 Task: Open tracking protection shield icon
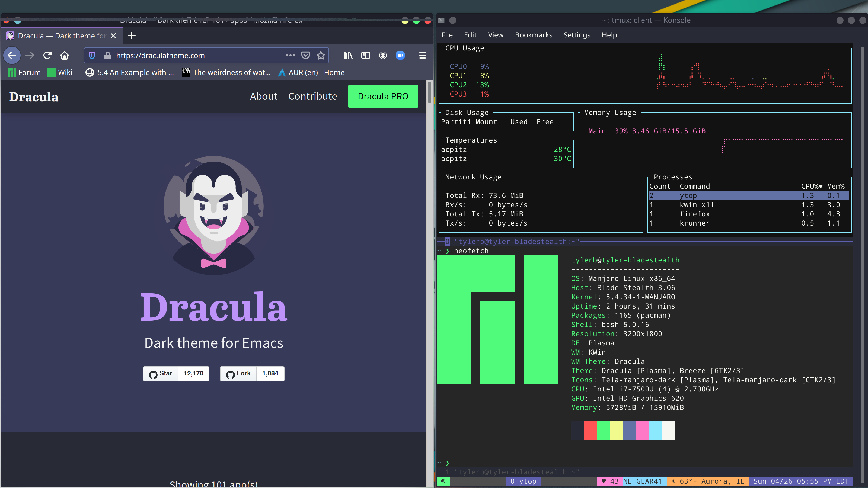point(92,56)
